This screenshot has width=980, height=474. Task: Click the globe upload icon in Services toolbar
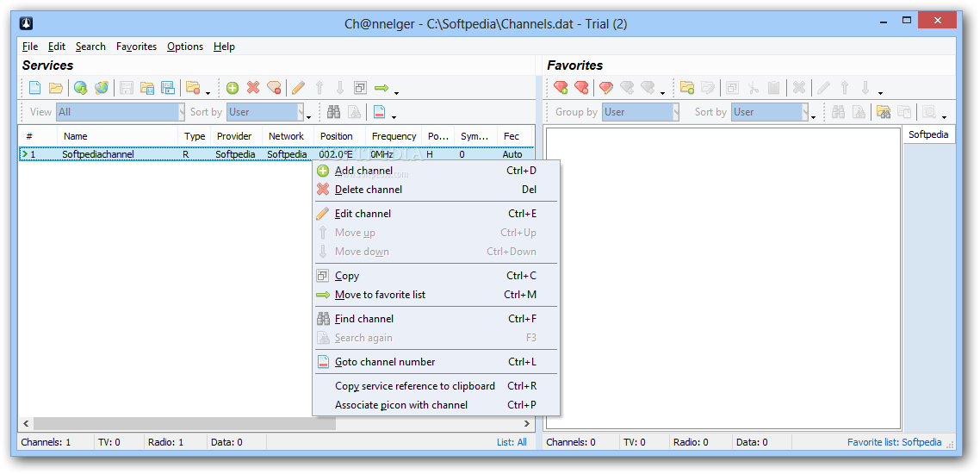click(x=102, y=88)
